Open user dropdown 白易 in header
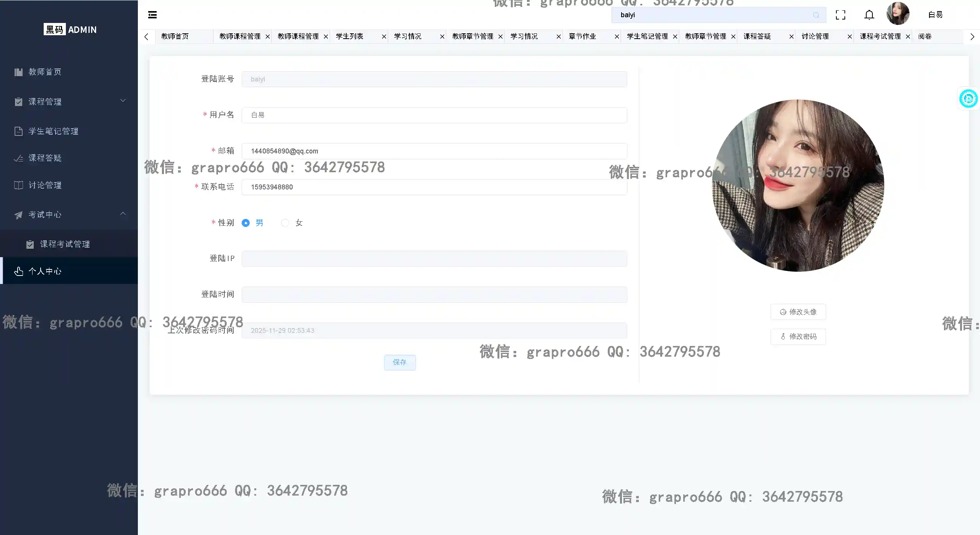 [935, 15]
